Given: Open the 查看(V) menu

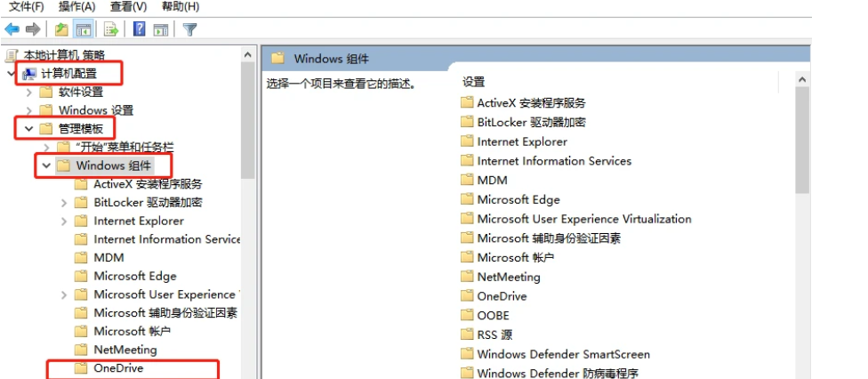Looking at the screenshot, I should (128, 6).
